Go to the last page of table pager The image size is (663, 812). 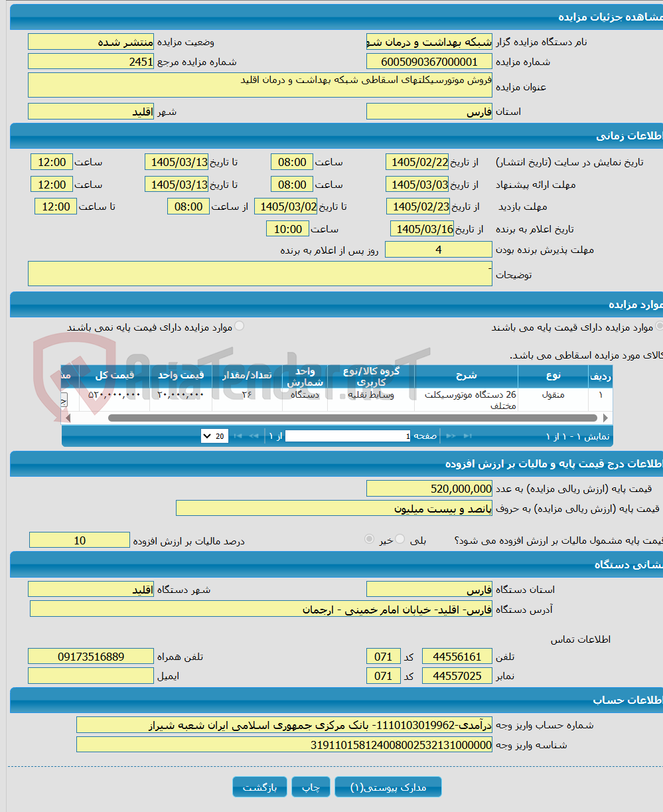pos(238,436)
